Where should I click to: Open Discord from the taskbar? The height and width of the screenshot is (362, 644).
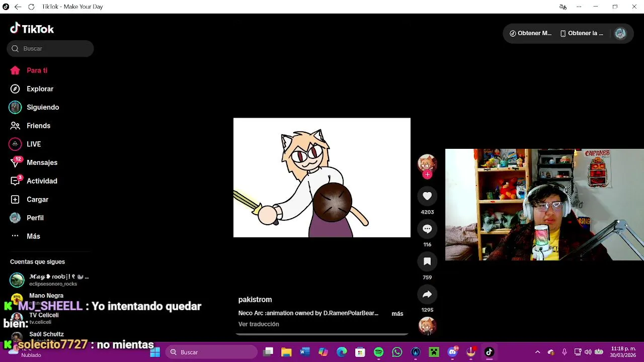(x=452, y=352)
